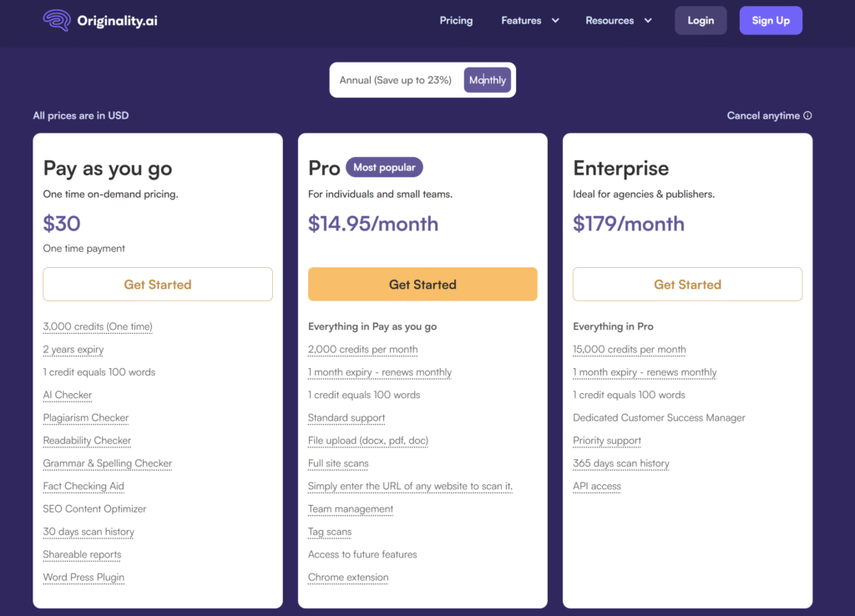Click the Chrome extension feature link
The width and height of the screenshot is (855, 616).
point(348,577)
